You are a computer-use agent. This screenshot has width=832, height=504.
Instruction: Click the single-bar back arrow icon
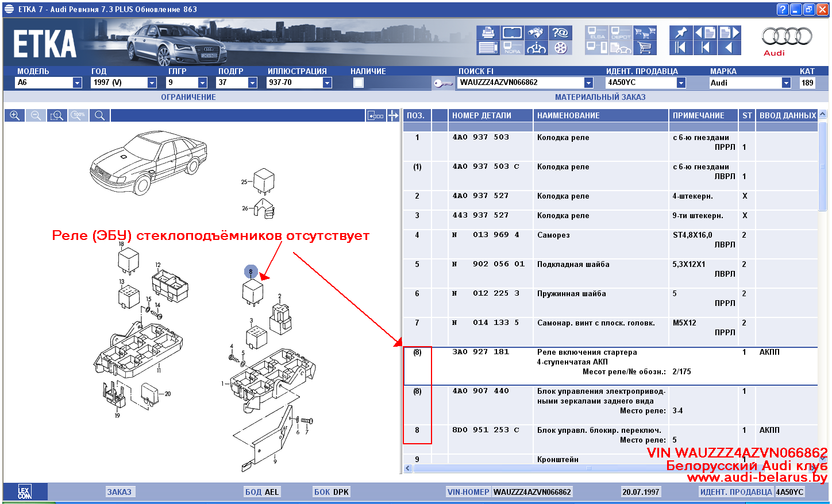pos(705,48)
